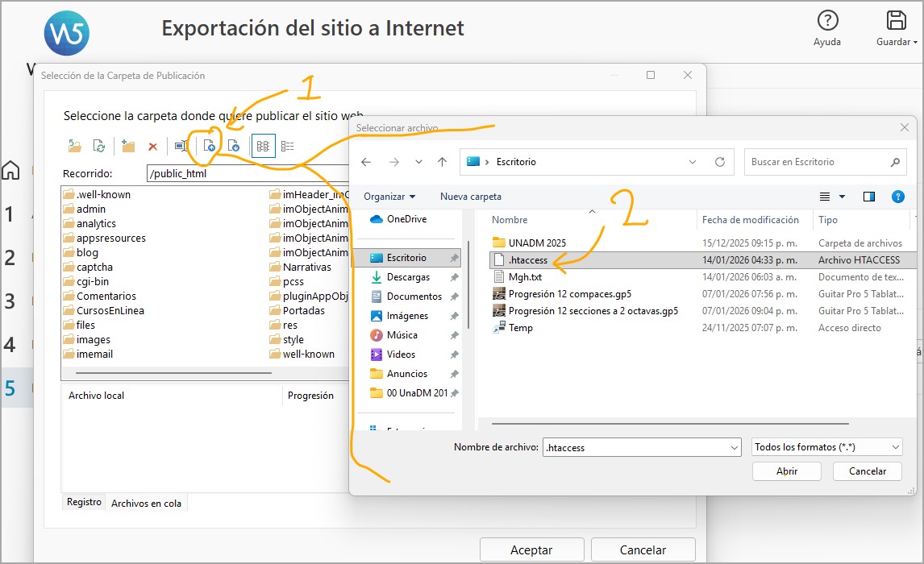Expand the file format filter dropdown
This screenshot has width=924, height=564.
point(826,447)
